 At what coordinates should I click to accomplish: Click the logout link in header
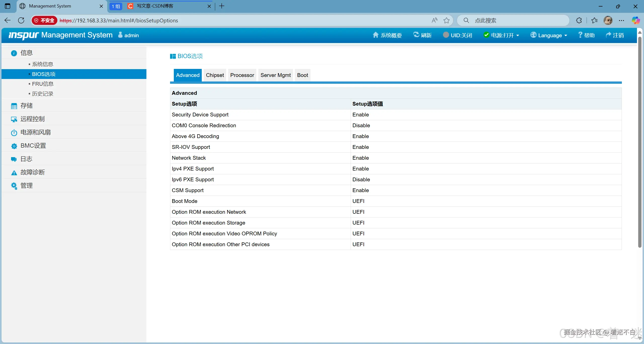(x=615, y=35)
